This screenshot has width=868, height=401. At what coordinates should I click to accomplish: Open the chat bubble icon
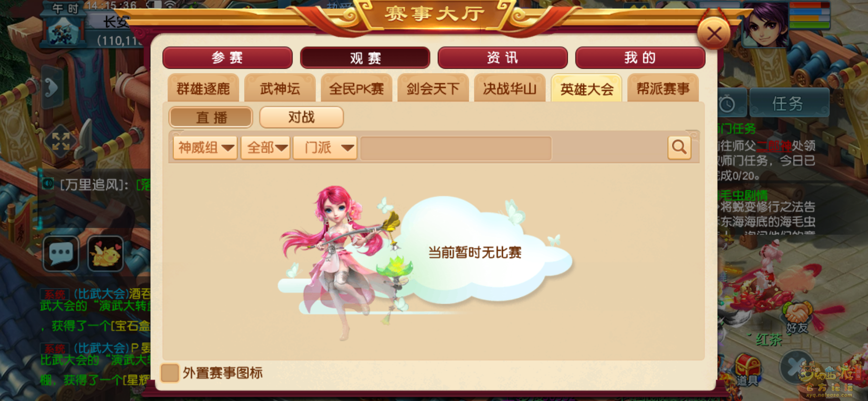pos(61,253)
